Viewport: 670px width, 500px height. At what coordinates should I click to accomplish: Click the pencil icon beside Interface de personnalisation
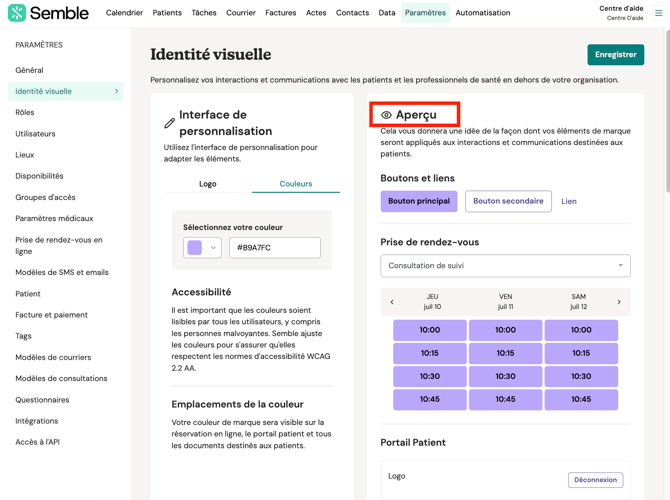[169, 123]
